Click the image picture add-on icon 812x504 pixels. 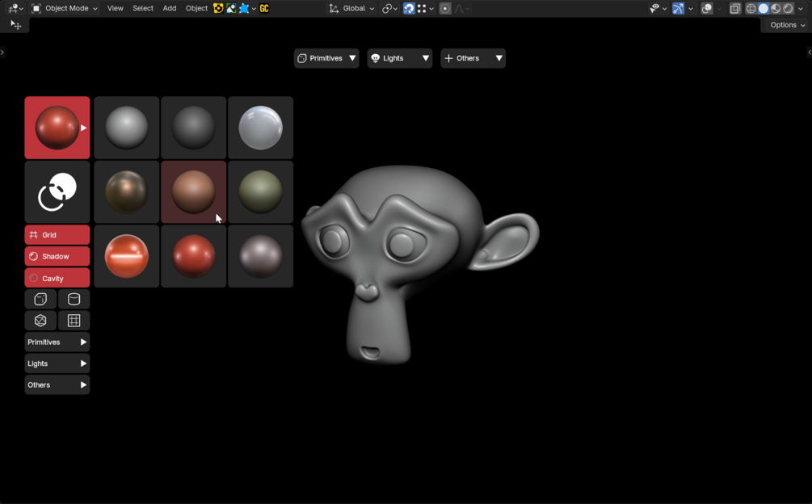coord(231,8)
